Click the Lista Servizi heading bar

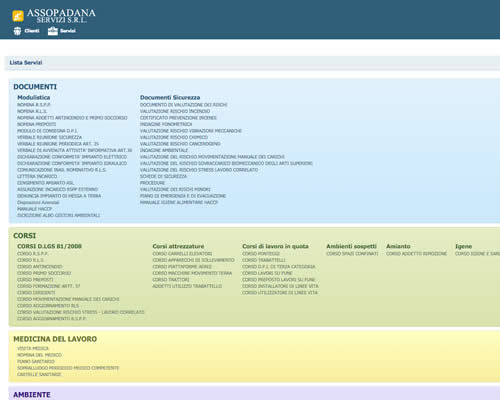point(252,63)
